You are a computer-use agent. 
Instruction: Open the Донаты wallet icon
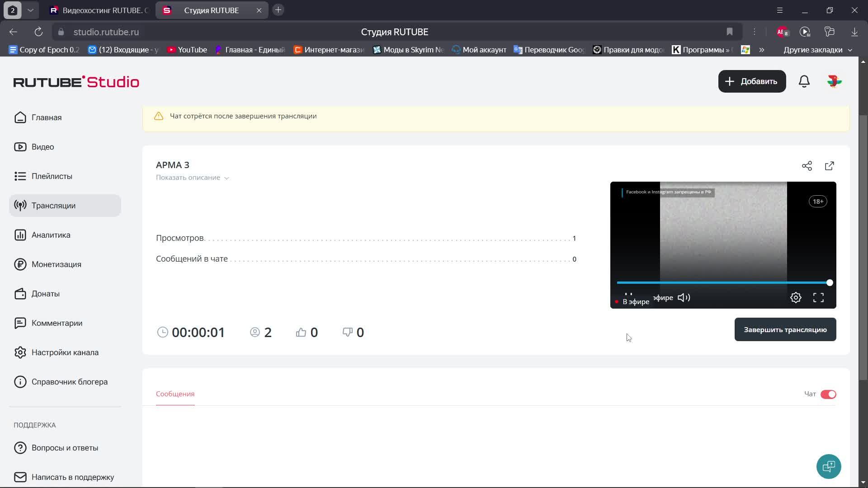[20, 294]
